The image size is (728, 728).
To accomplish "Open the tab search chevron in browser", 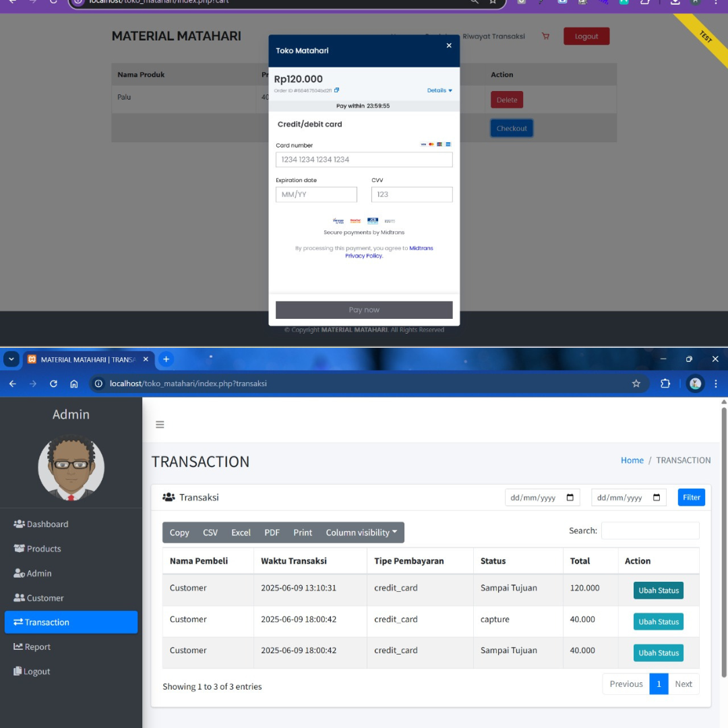I will pos(11,359).
